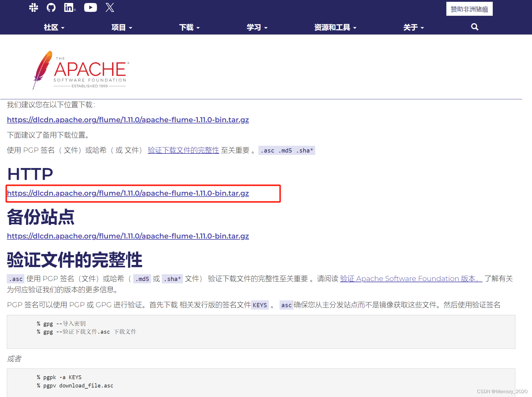Click the HTTP heading
The width and height of the screenshot is (532, 397).
point(30,174)
